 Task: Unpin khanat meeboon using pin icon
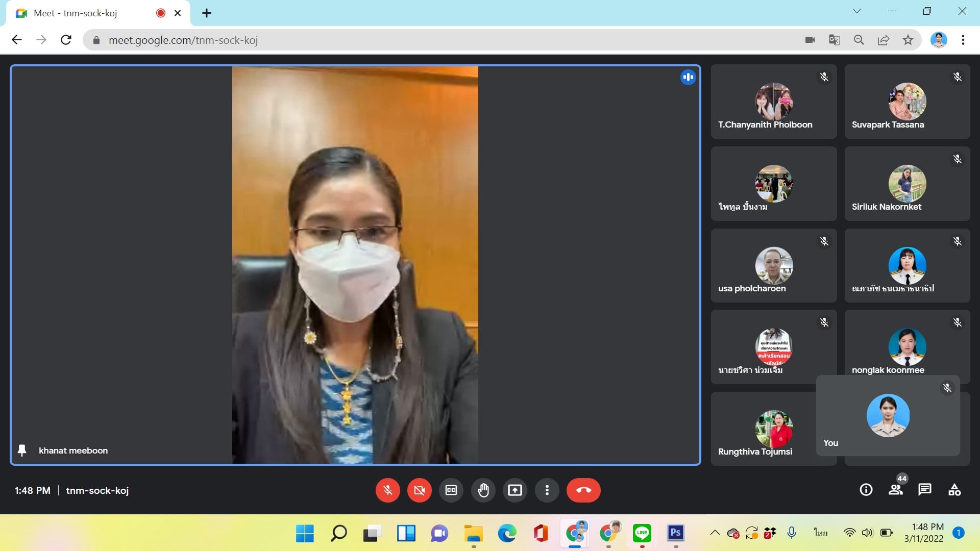(x=22, y=450)
